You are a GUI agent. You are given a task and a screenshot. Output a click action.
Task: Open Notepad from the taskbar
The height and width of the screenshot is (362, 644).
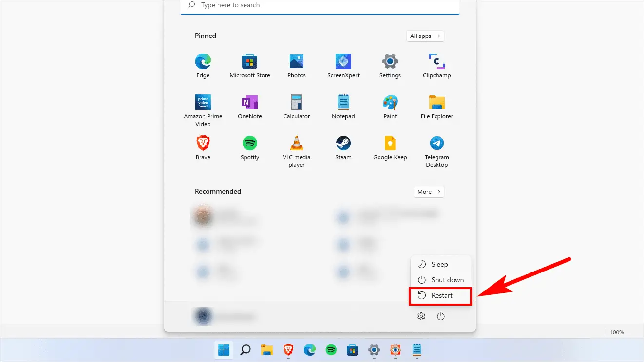(417, 350)
